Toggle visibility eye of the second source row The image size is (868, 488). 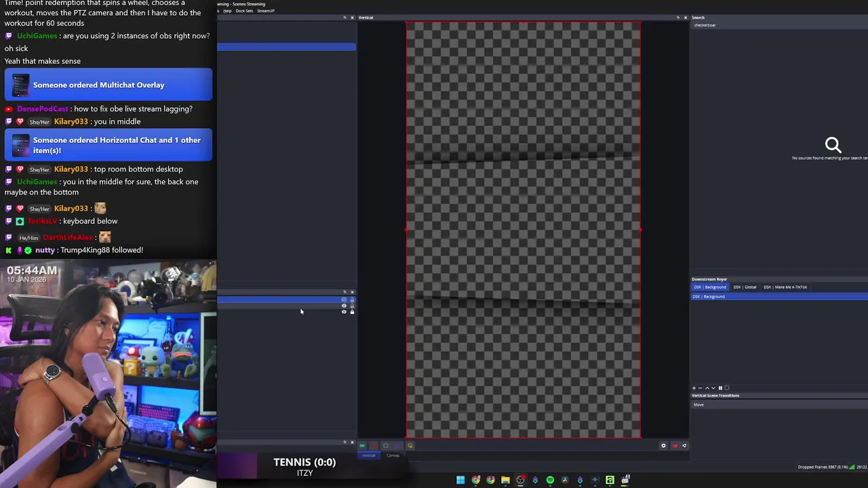point(344,306)
